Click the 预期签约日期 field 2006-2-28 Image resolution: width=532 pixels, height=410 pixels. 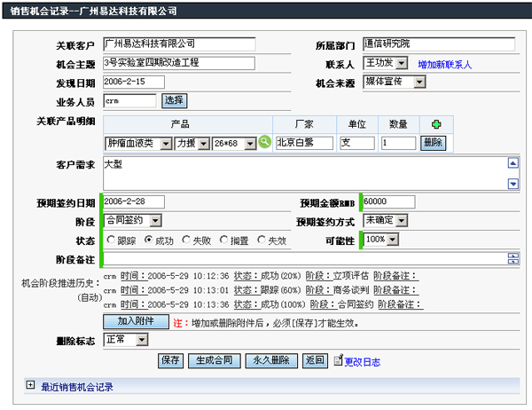coord(134,201)
